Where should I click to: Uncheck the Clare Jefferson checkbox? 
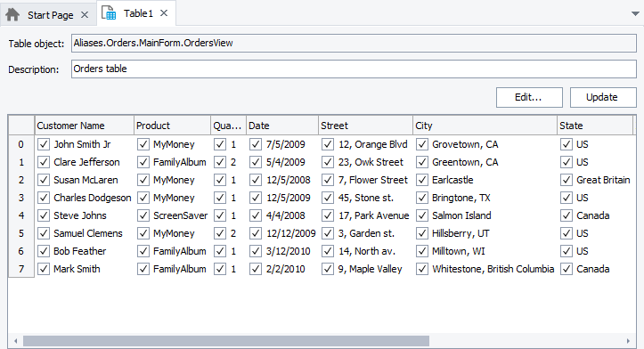click(x=44, y=162)
